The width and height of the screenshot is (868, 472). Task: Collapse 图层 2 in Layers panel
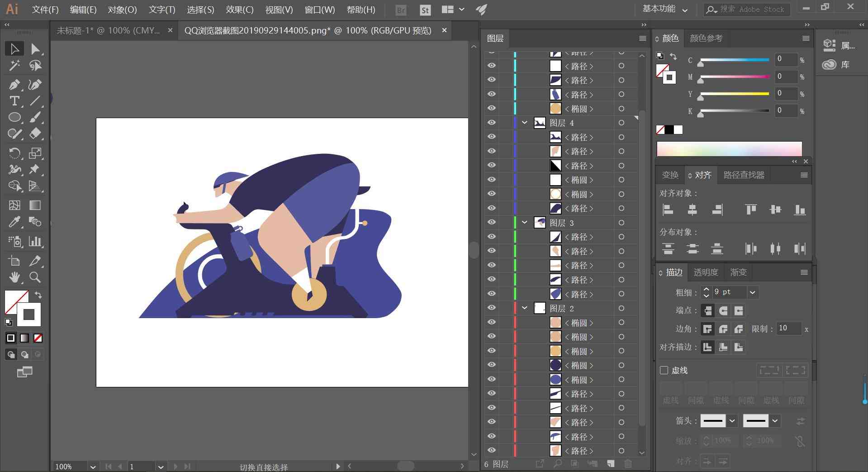(525, 308)
